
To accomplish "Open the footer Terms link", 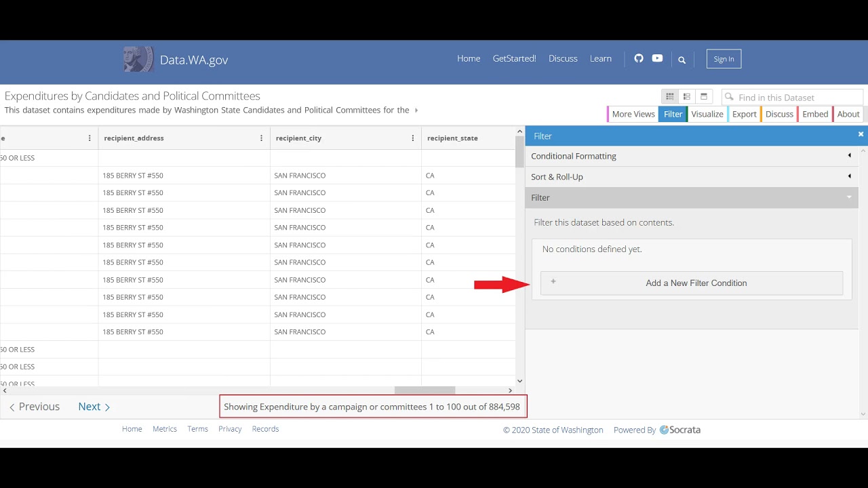I will click(197, 429).
